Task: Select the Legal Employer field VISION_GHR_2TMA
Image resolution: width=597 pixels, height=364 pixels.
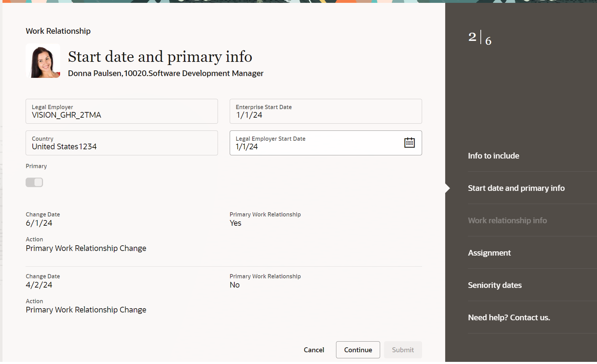Action: click(122, 111)
